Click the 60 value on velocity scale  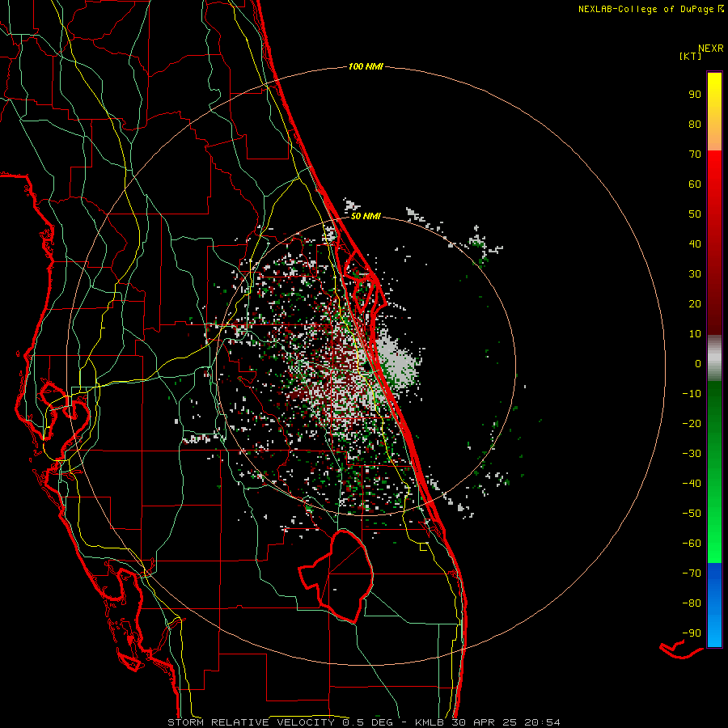[695, 184]
